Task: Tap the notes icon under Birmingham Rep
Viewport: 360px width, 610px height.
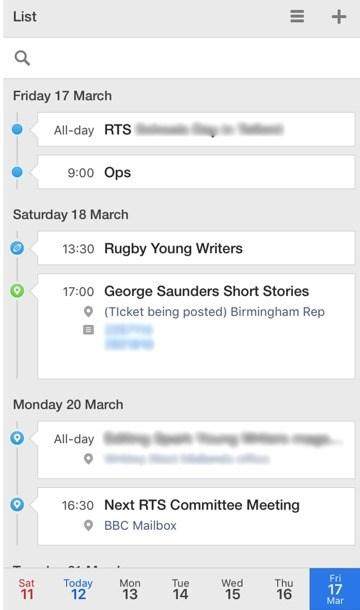Action: 88,330
